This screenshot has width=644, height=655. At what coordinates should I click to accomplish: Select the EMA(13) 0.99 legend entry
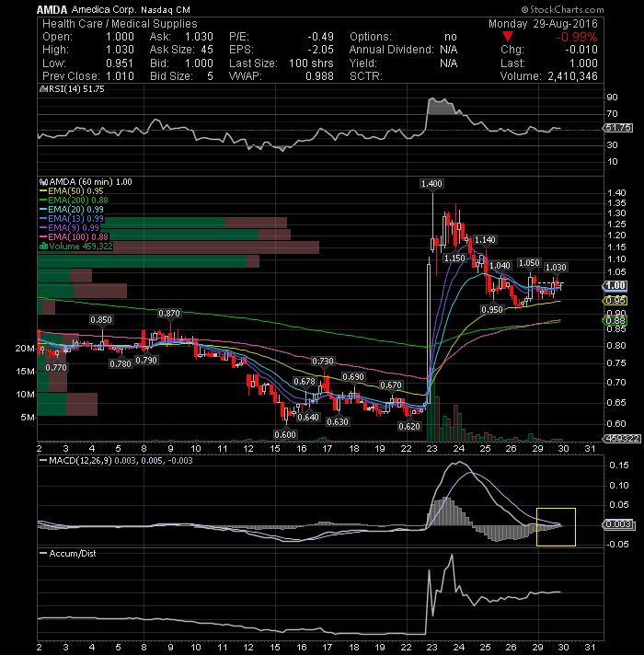(72, 218)
